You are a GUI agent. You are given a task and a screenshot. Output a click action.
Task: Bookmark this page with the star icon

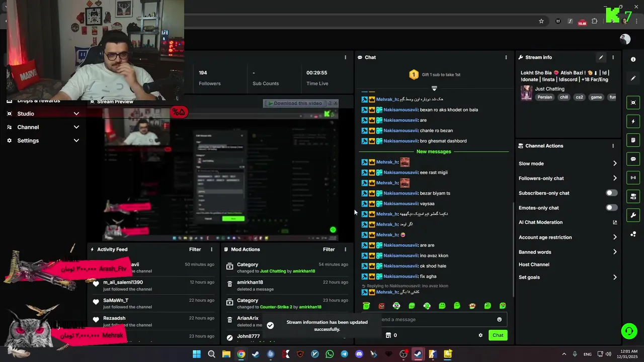541,21
